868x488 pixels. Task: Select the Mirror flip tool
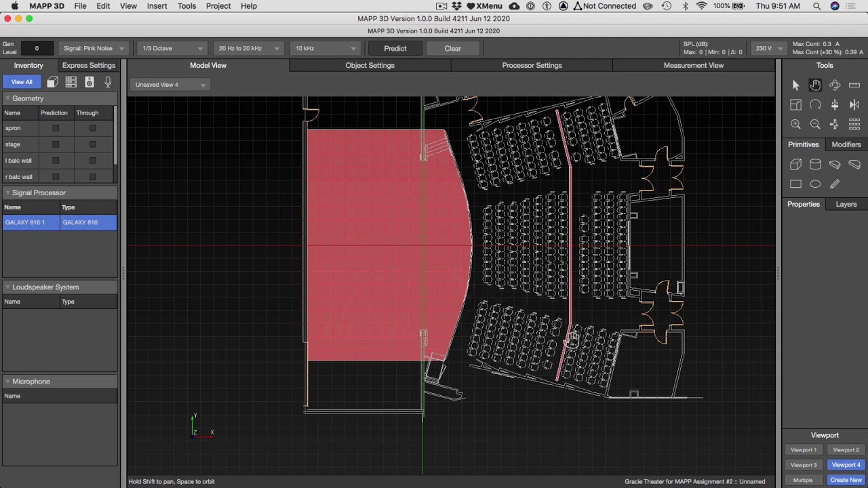click(854, 104)
